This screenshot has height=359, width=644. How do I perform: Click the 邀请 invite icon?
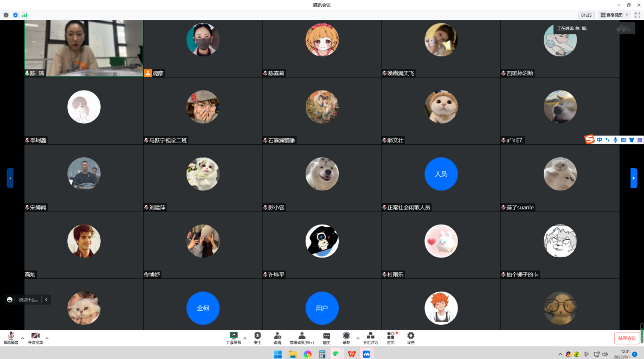coord(277,338)
